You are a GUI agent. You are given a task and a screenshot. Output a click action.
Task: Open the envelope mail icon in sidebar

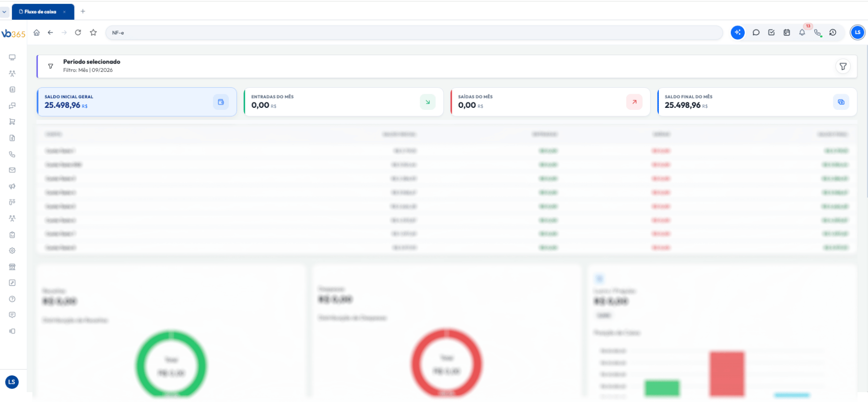12,170
